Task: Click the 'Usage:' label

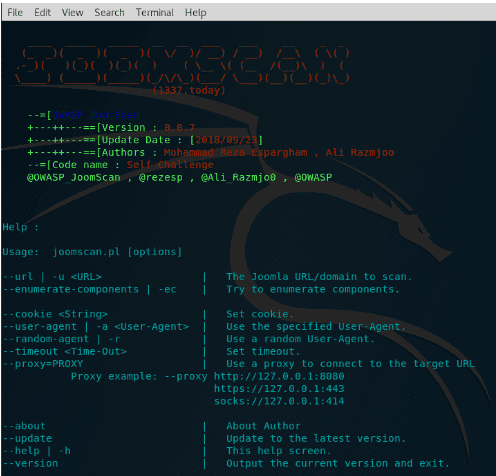Action: [20, 252]
